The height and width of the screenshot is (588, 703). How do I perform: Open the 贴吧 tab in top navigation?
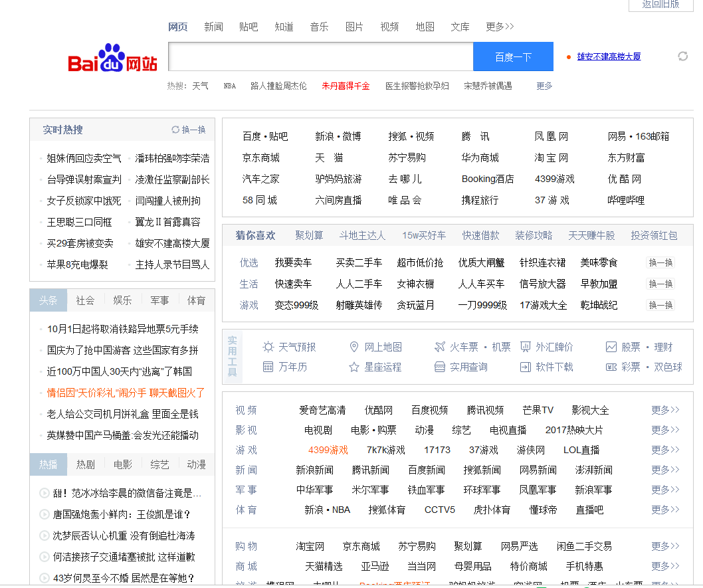click(x=249, y=27)
